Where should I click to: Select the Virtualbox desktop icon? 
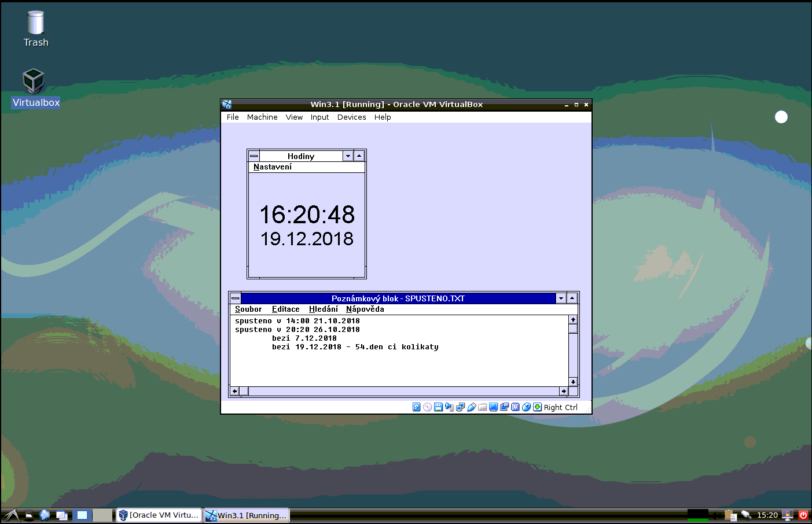point(35,88)
